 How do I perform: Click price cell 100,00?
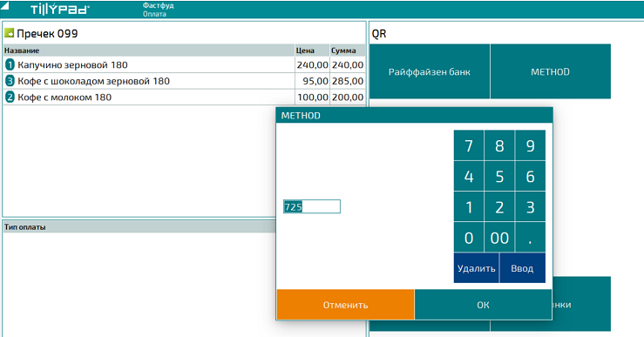[312, 98]
